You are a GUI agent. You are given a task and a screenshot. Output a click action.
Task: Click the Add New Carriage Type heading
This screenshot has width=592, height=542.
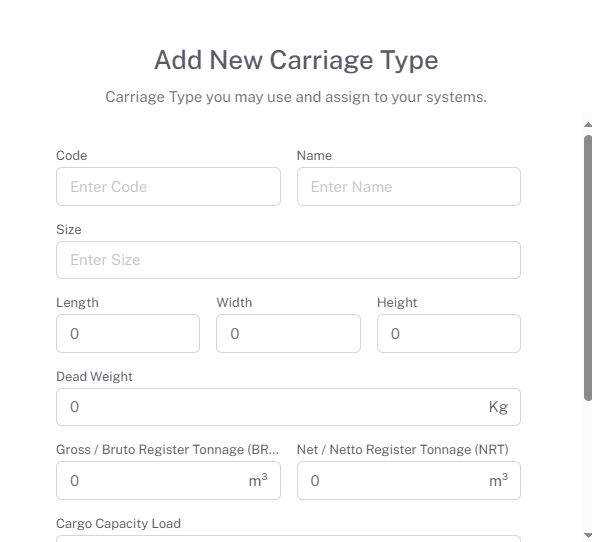point(296,60)
